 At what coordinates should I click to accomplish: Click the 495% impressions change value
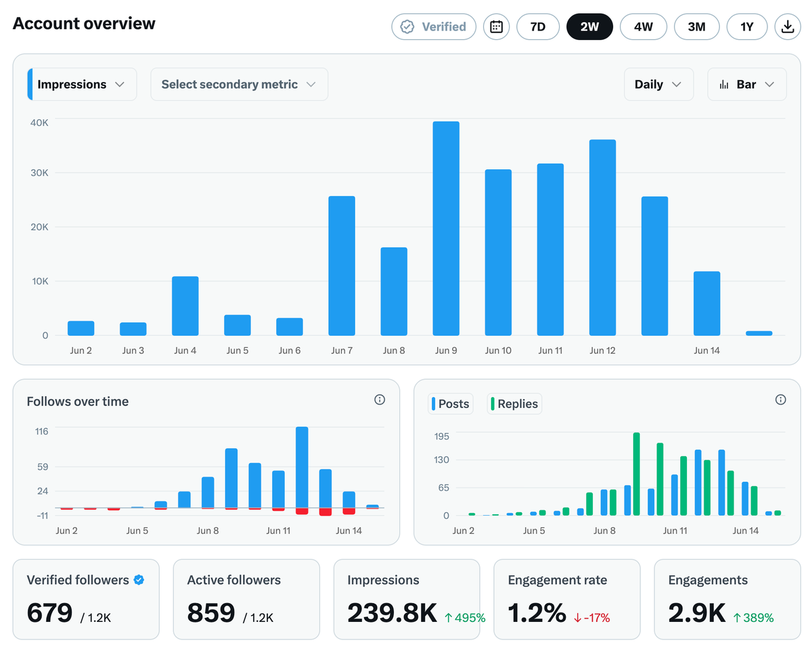(465, 617)
